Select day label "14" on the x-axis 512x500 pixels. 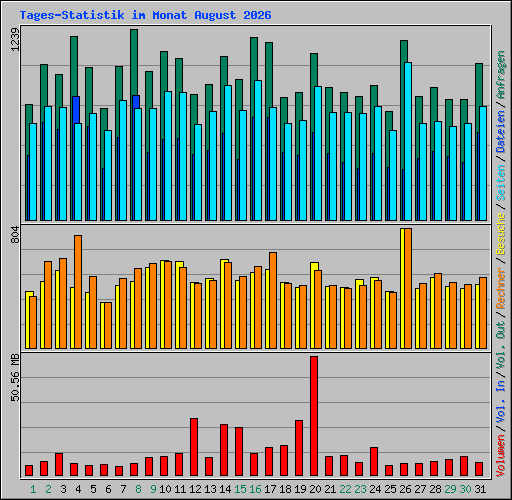click(x=225, y=489)
